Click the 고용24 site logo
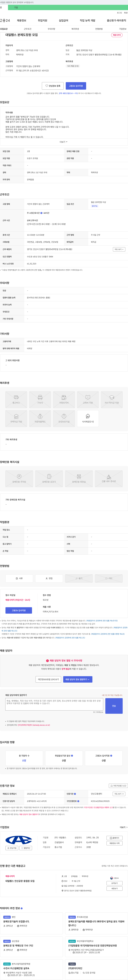 point(5,21)
